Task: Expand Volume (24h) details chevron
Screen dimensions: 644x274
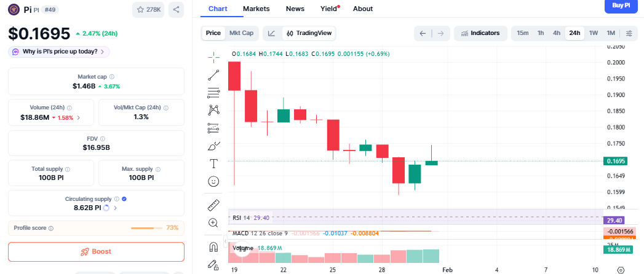Action: [x=78, y=117]
